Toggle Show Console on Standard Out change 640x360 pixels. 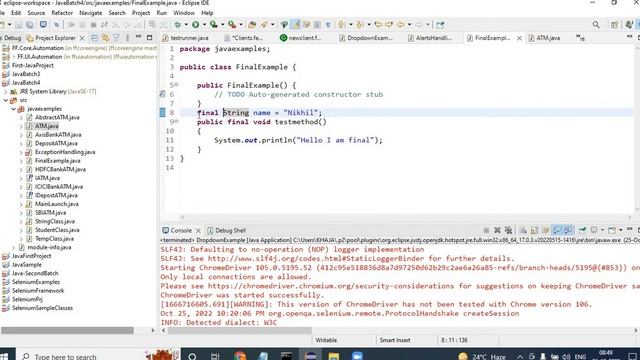point(557,230)
